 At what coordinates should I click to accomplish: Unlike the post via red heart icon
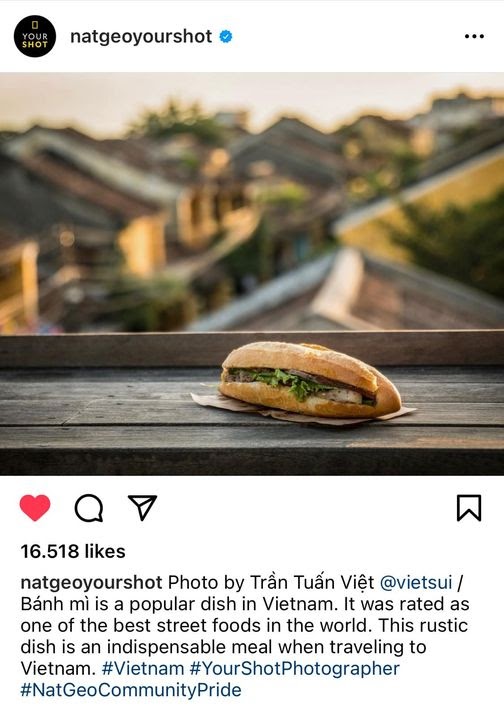click(x=35, y=507)
